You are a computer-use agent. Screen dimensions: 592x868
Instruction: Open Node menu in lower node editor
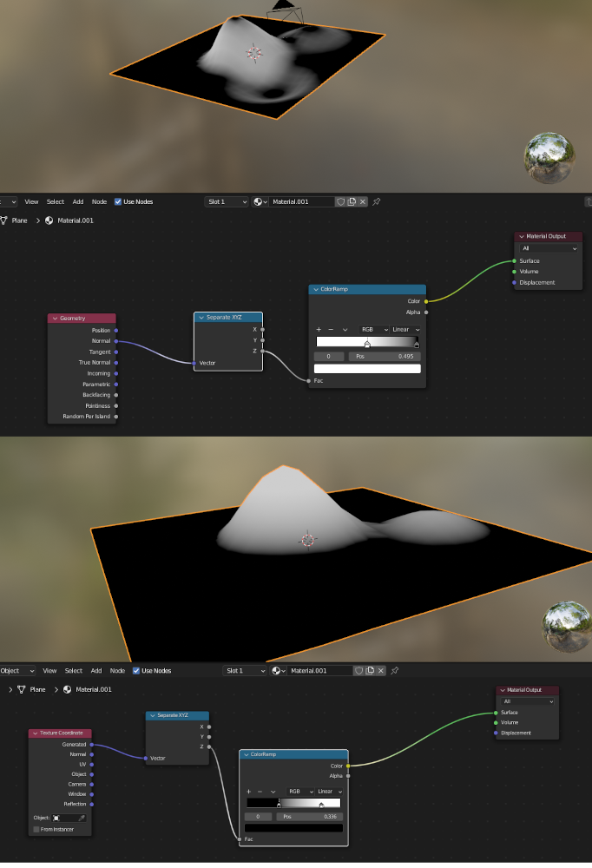pos(117,670)
